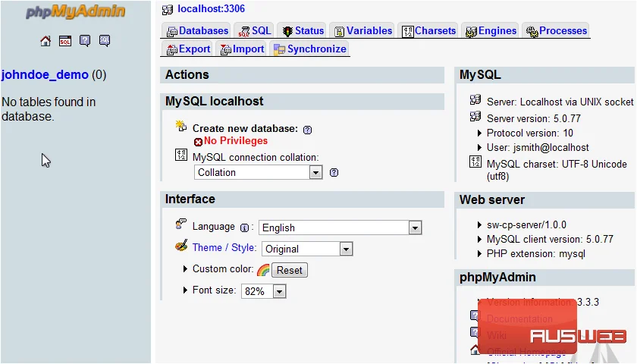The width and height of the screenshot is (637, 364).
Task: Click 'PHP extension: mysql' text
Action: (536, 254)
